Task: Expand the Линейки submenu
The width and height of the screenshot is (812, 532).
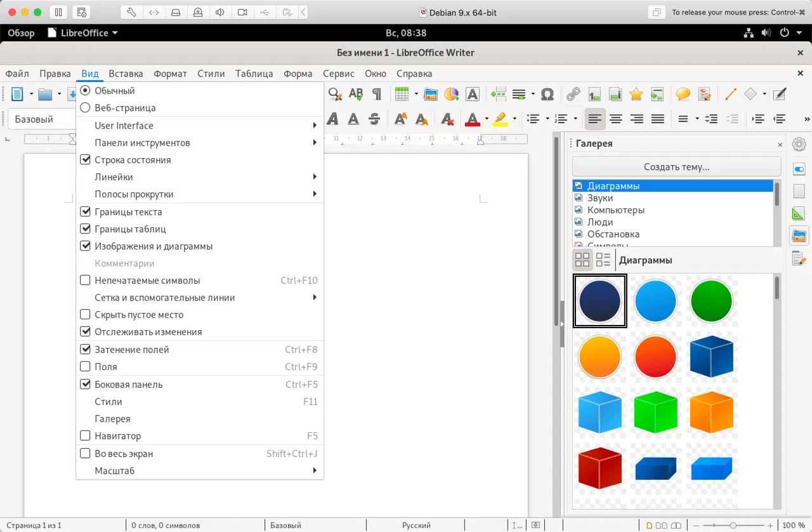Action: (200, 177)
